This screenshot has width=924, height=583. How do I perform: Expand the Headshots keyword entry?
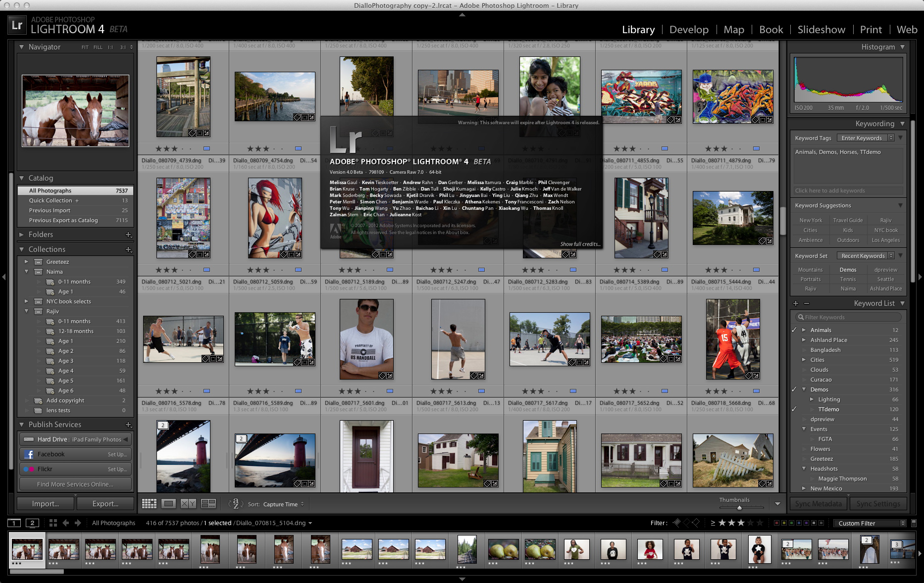point(804,469)
